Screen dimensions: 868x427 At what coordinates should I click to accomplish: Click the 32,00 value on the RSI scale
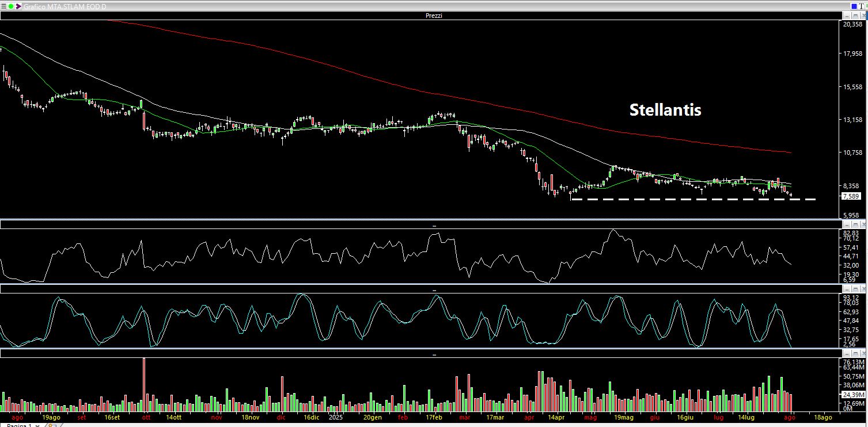point(851,265)
